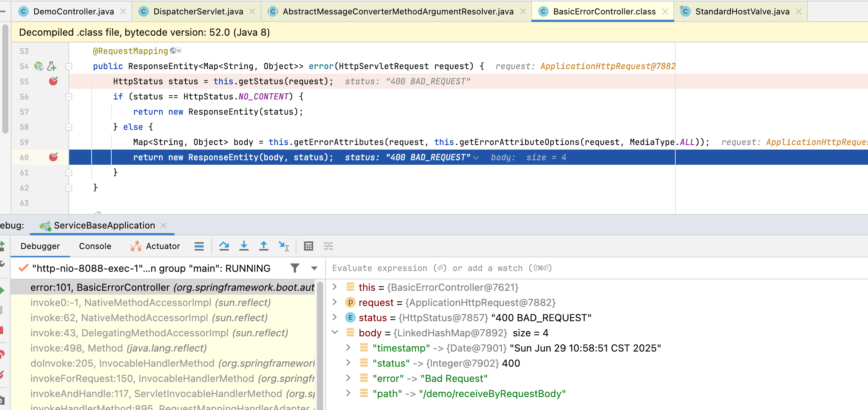Open the Actuator tab
The width and height of the screenshot is (868, 410).
point(163,246)
